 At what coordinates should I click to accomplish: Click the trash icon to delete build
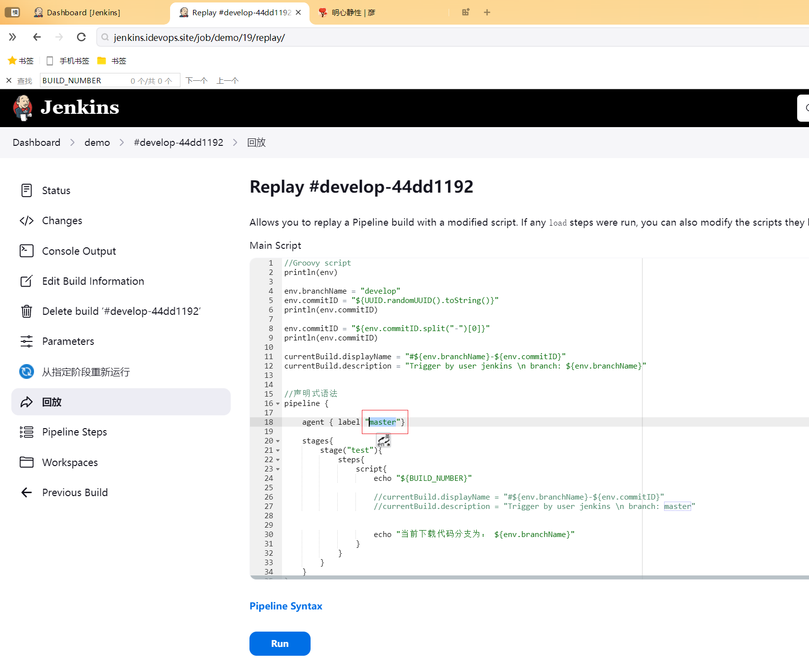[x=27, y=311]
